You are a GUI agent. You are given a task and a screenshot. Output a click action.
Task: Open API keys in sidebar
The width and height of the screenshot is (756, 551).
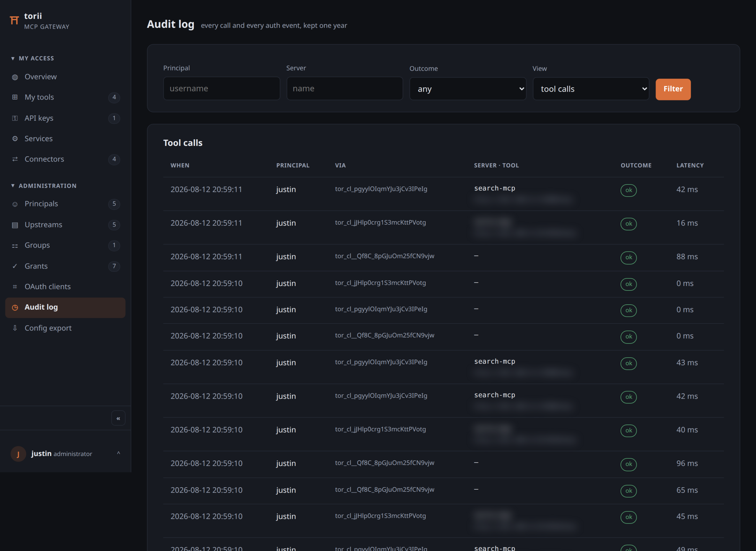click(66, 118)
